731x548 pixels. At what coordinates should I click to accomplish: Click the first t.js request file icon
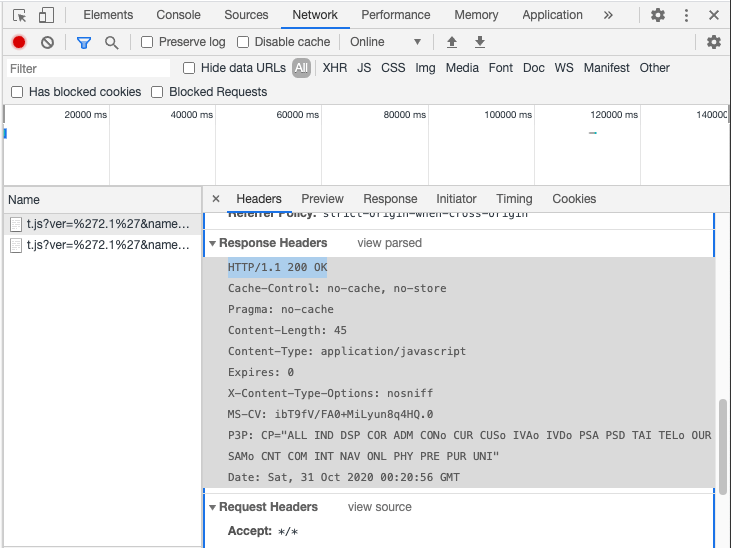pos(16,224)
